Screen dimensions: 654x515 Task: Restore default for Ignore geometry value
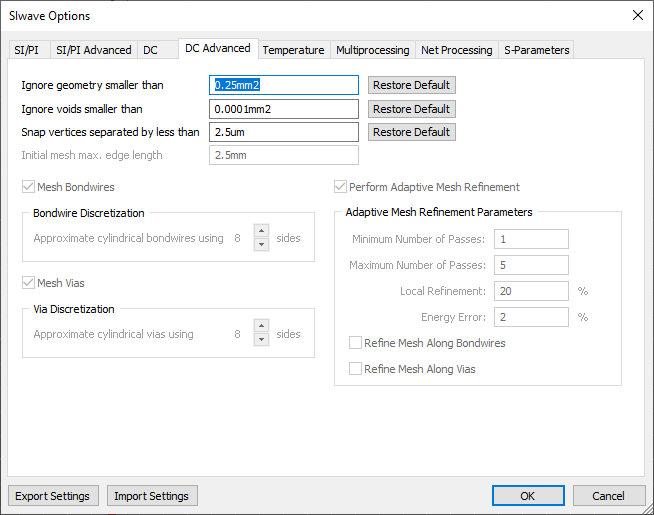click(x=412, y=85)
